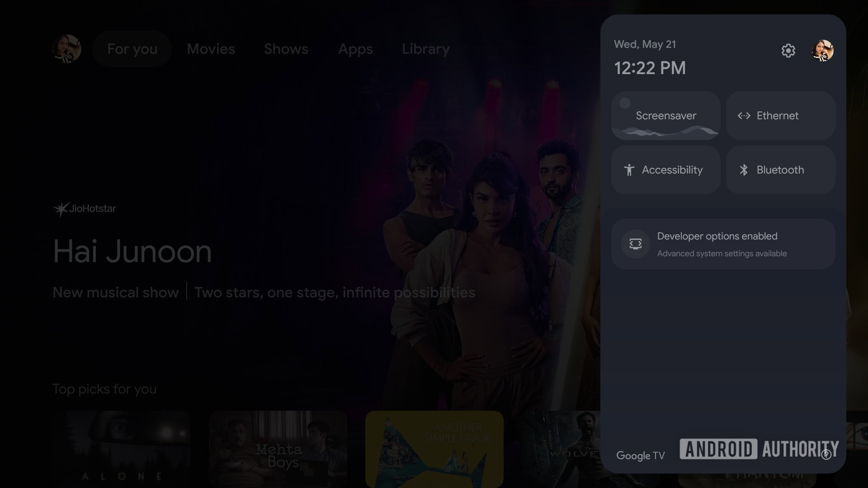Image resolution: width=868 pixels, height=488 pixels.
Task: Select the Another Simple Favor thumbnail
Action: 434,449
